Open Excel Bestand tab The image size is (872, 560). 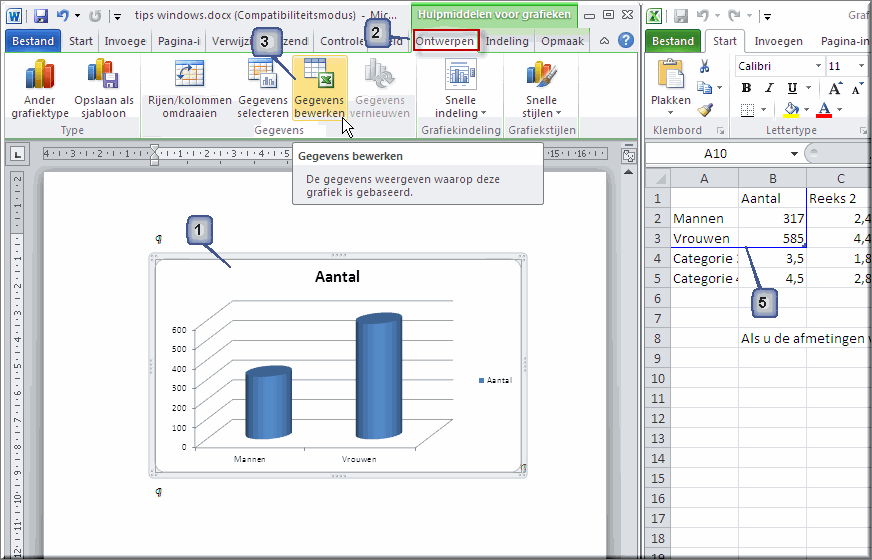pos(672,41)
